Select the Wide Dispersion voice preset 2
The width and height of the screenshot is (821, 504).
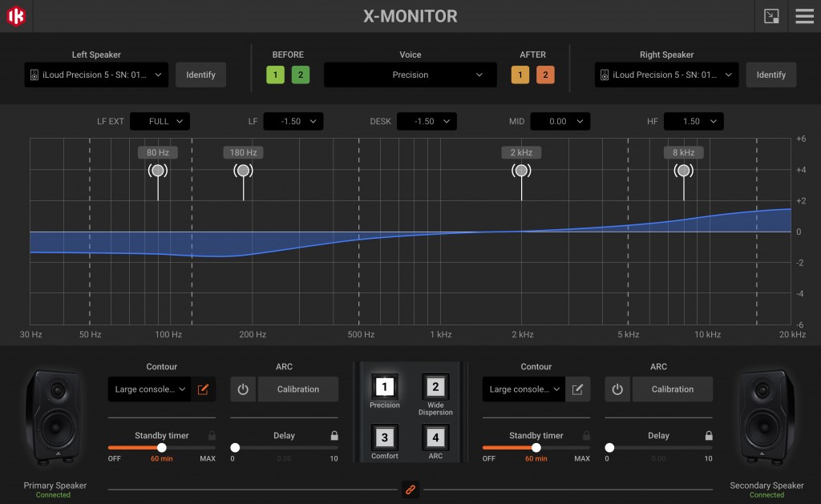tap(435, 388)
